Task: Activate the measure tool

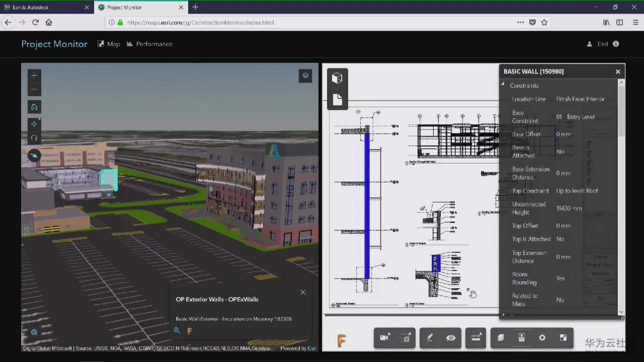Action: (476, 337)
